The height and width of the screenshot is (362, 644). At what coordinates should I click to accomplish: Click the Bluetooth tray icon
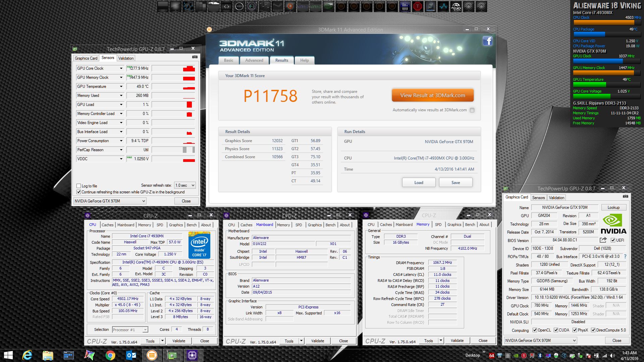point(540,356)
